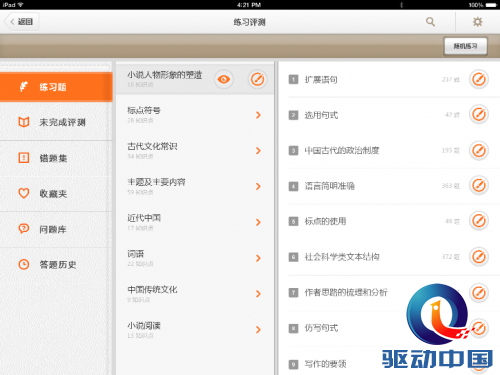Click the pen icon beside 练习题
500x375 pixels.
(24, 87)
